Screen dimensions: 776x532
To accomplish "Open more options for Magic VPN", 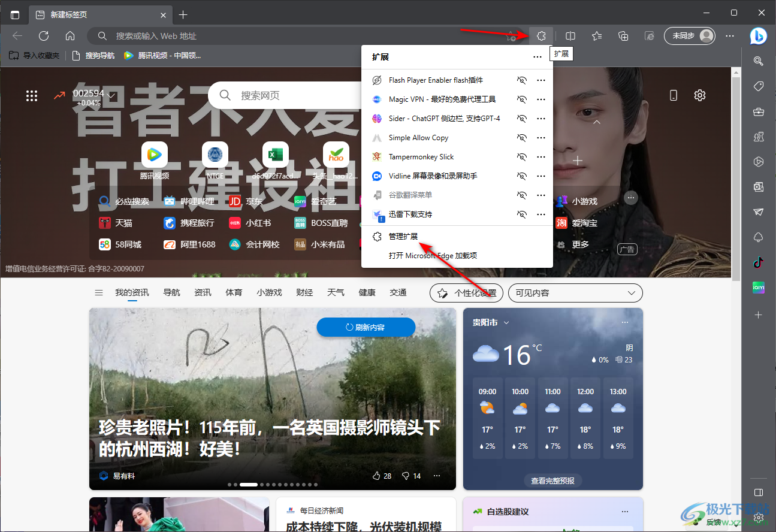I will click(541, 99).
